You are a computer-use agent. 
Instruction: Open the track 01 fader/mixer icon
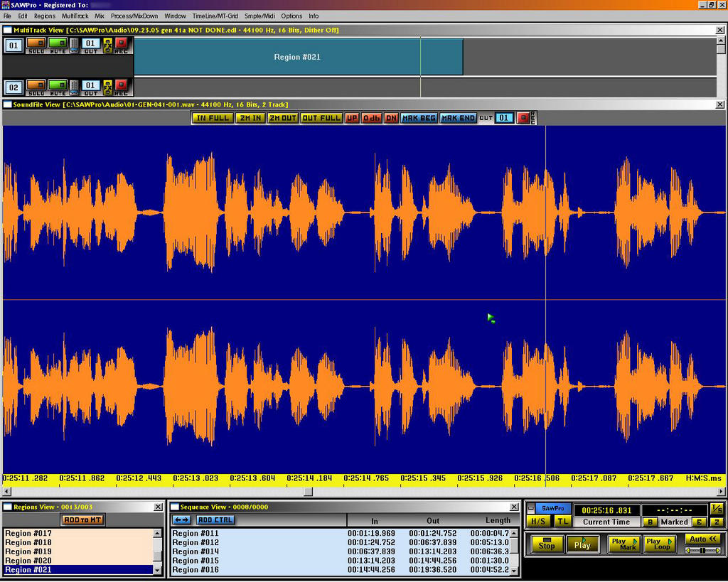pos(74,45)
